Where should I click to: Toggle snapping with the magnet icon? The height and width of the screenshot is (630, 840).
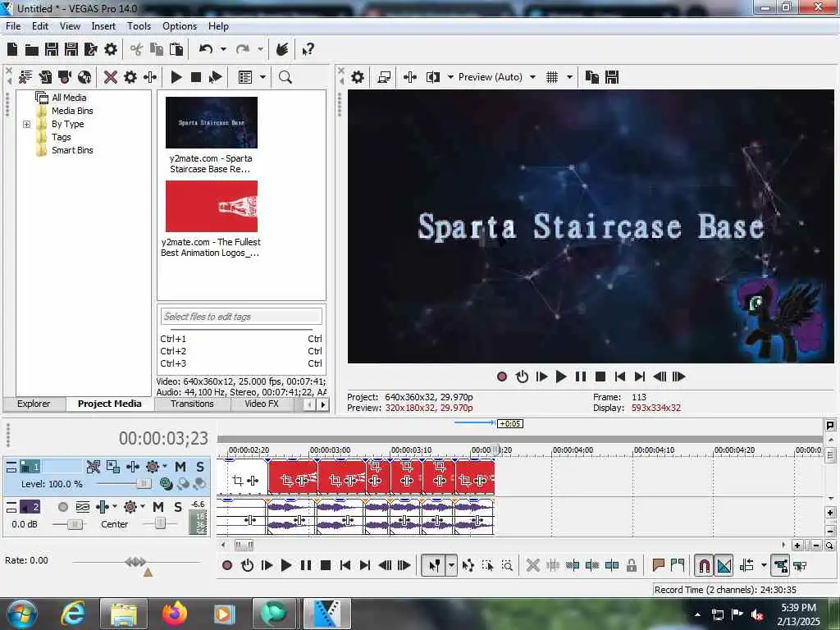tap(705, 565)
